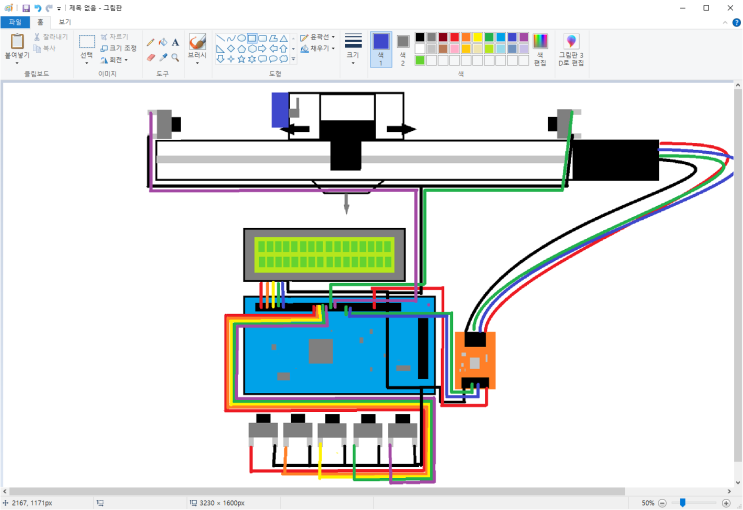Click the Undo arrow in the title bar
Screen dimensions: 743x510
point(37,8)
